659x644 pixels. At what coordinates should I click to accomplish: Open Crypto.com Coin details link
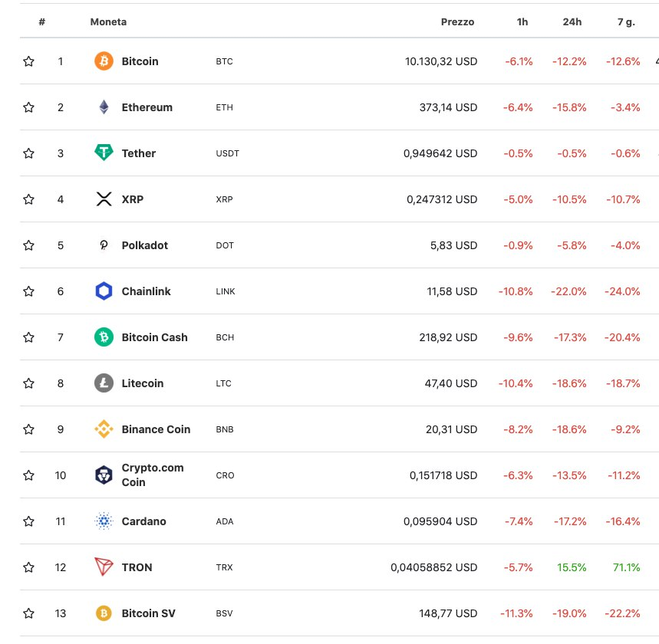point(153,475)
